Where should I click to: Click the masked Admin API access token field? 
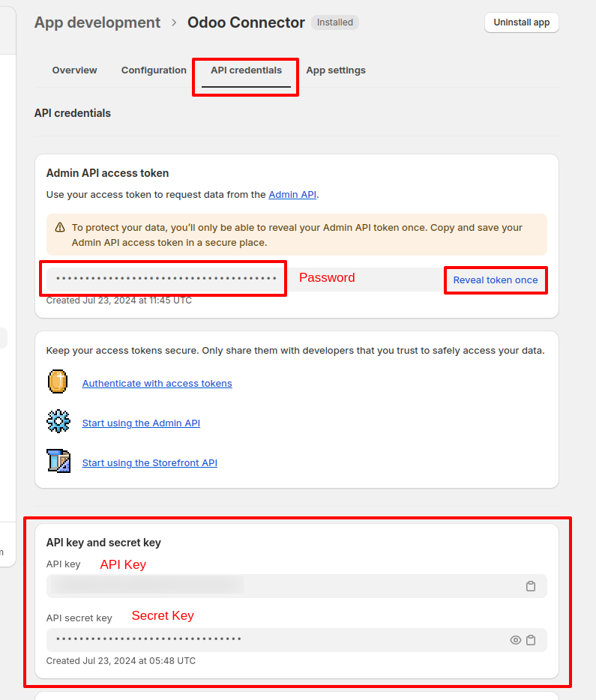coord(297,279)
